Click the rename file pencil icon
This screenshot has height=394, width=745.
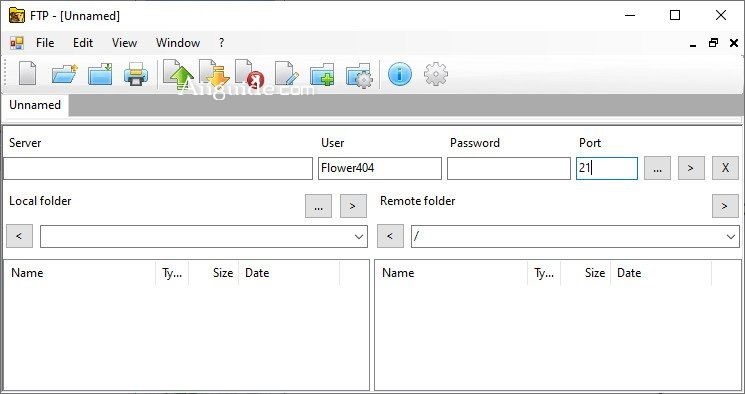(x=287, y=74)
